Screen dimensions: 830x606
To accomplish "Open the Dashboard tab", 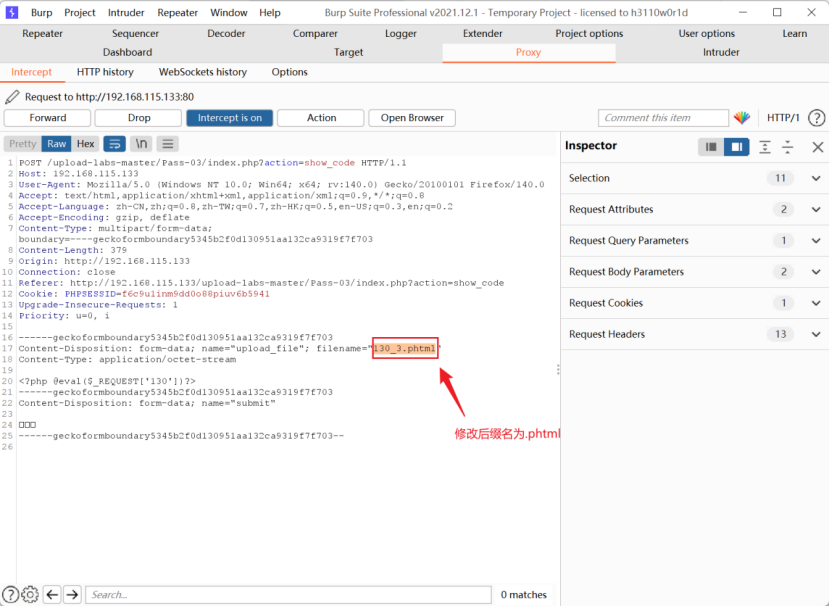I will click(x=127, y=52).
